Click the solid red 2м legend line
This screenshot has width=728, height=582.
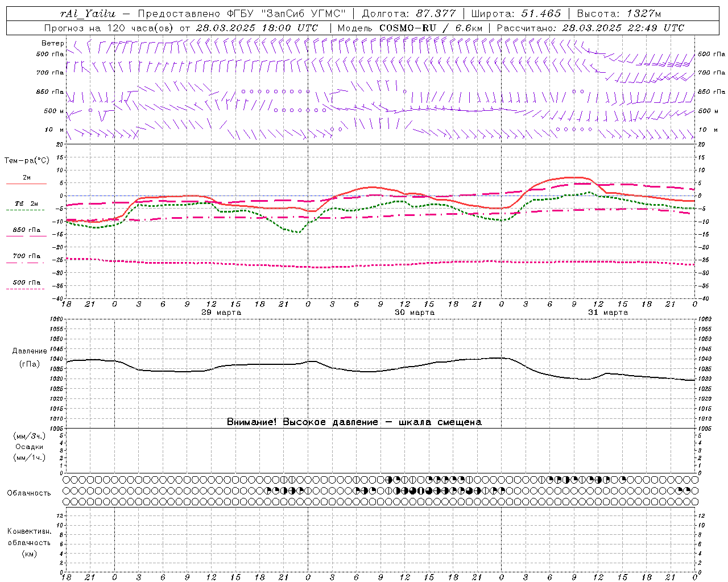click(26, 184)
